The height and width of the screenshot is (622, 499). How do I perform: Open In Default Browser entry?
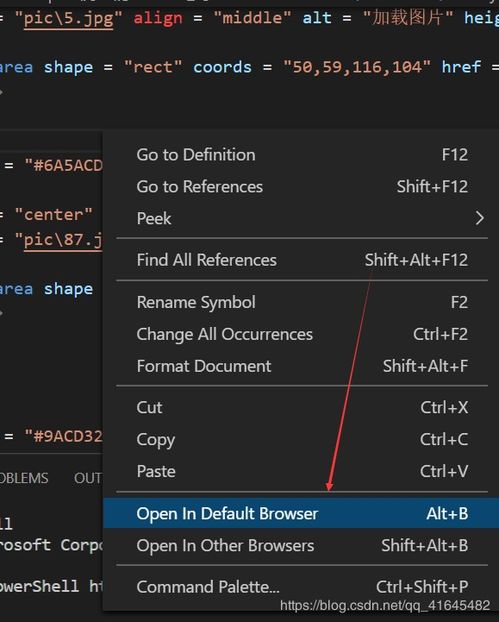(x=301, y=513)
